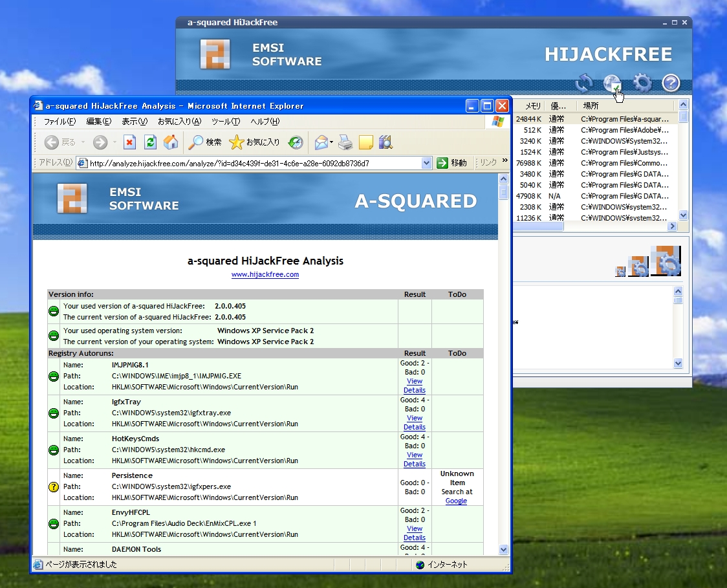
Task: Click the Print toolbar icon
Action: pos(345,142)
